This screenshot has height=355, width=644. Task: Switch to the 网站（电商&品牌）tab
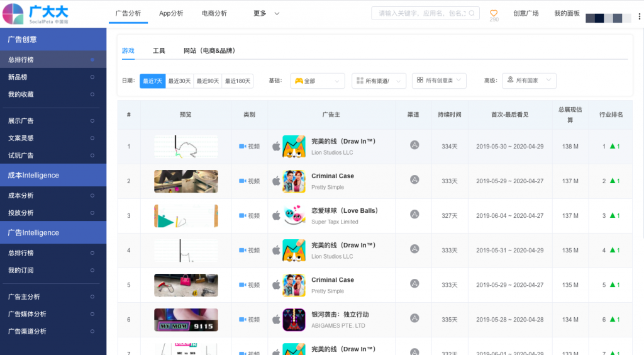coord(209,50)
